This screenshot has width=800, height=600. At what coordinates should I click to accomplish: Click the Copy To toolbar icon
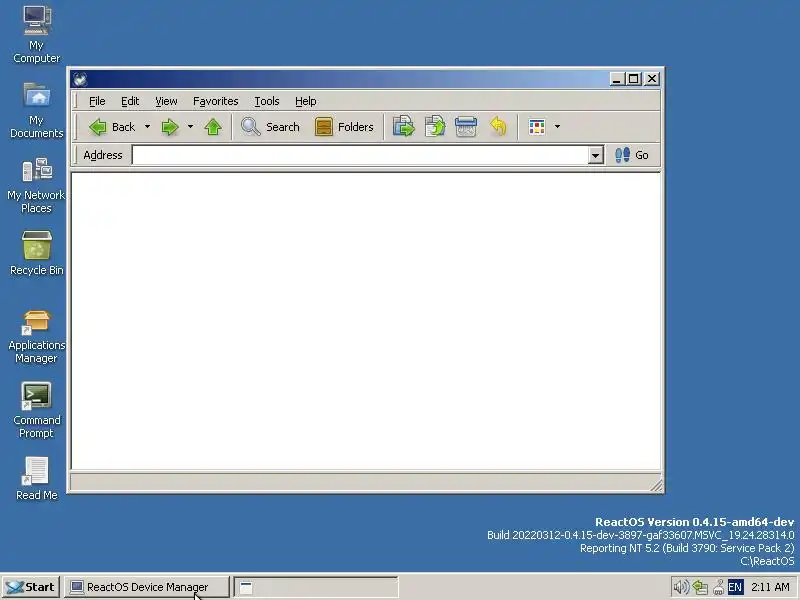(435, 127)
